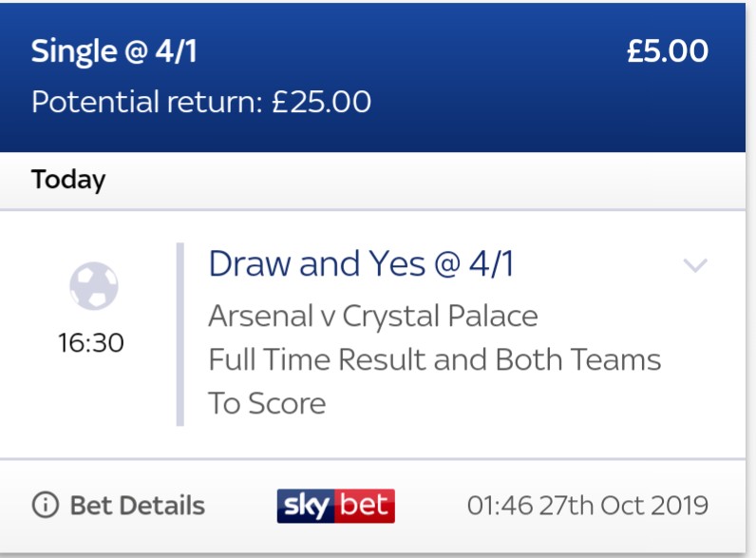Viewport: 756px width, 558px height.
Task: Expand the Draw and Yes selection chevron
Action: (x=695, y=264)
